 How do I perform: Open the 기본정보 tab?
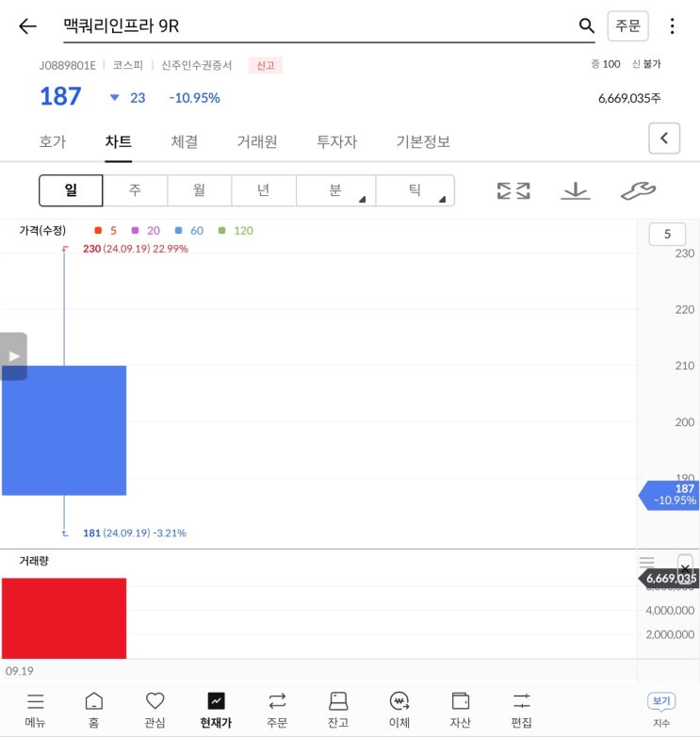tap(423, 141)
